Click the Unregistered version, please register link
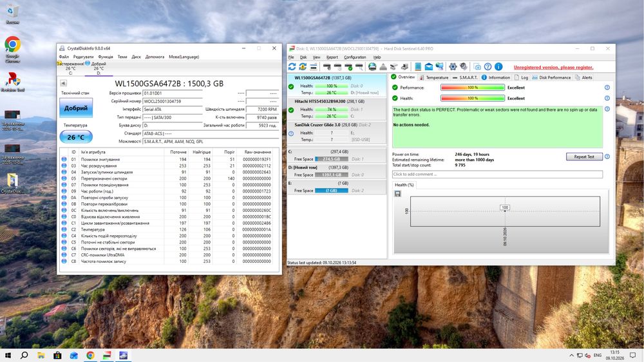This screenshot has height=362, width=644. 553,68
